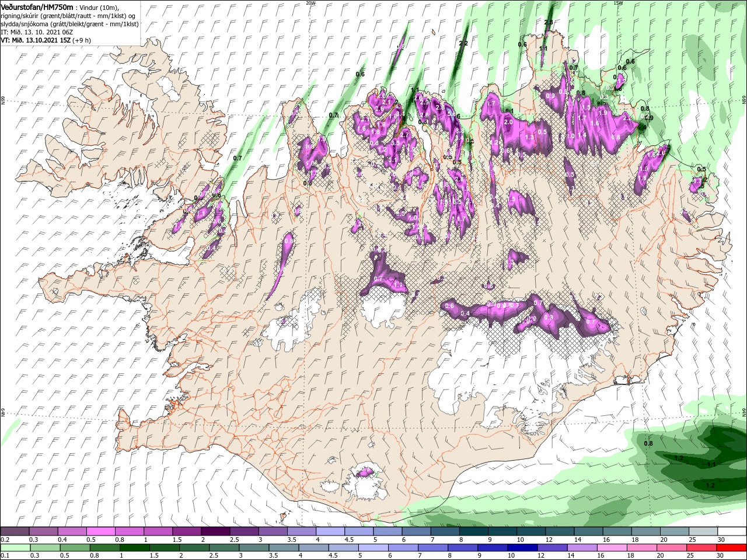Screen dimensions: 747x560
Task: Click rain legend swatch between 0.5 and 0.8
Action: 75,548
